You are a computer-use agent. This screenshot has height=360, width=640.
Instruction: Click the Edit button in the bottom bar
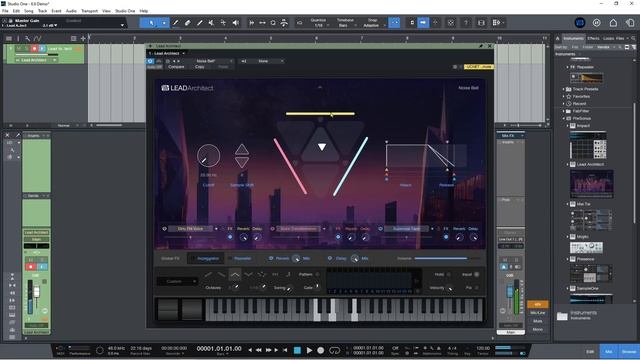pyautogui.click(x=590, y=351)
